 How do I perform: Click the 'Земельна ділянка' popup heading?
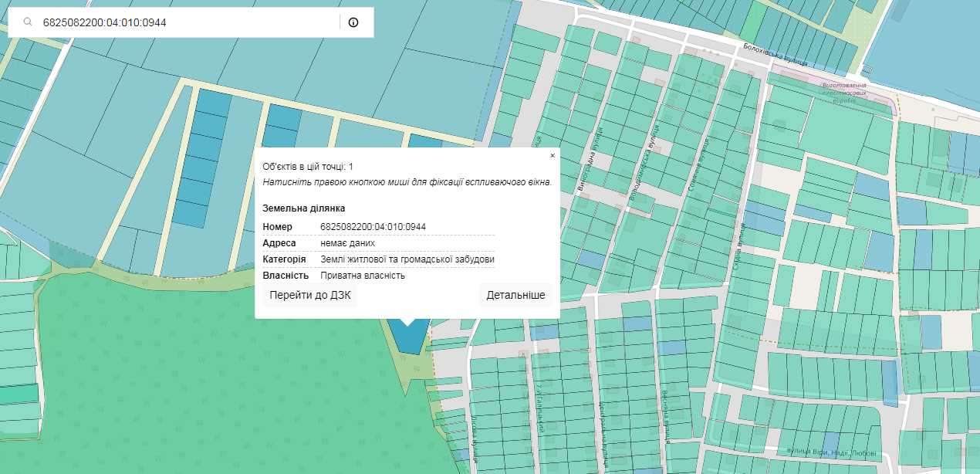coord(303,208)
